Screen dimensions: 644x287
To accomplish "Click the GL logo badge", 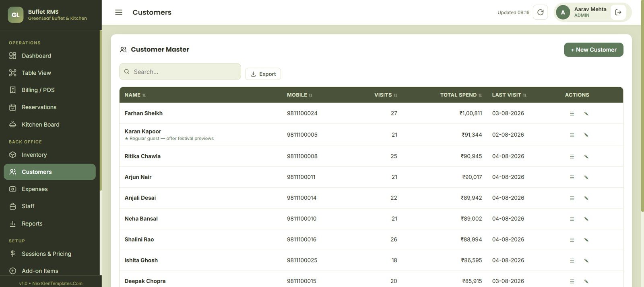I will pos(16,15).
